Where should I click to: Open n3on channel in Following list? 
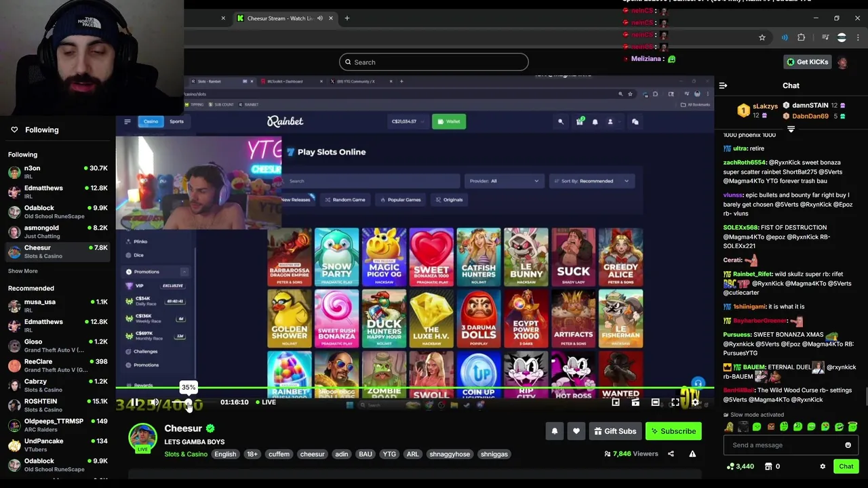coord(58,172)
